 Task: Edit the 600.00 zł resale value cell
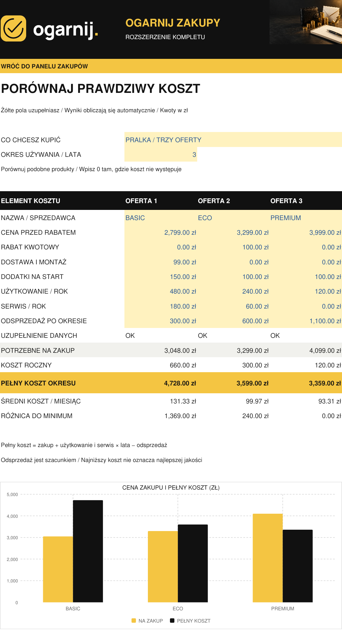(x=233, y=321)
